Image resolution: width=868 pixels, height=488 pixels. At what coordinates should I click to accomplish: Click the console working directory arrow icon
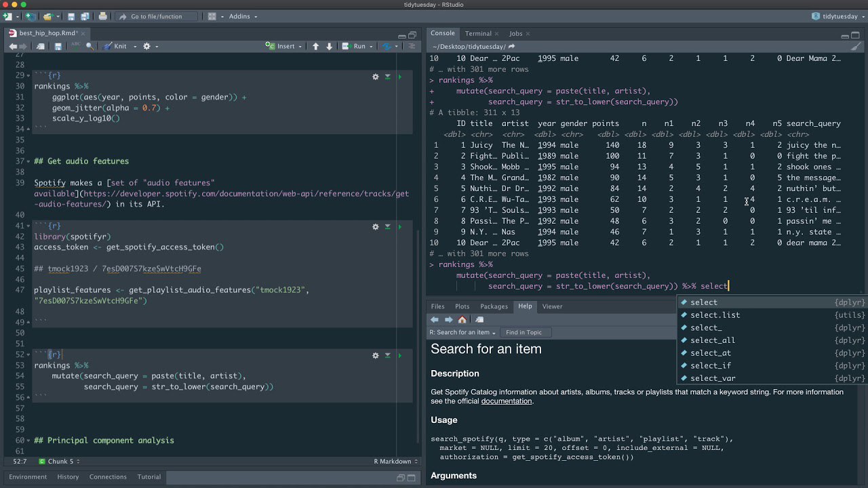pyautogui.click(x=512, y=47)
